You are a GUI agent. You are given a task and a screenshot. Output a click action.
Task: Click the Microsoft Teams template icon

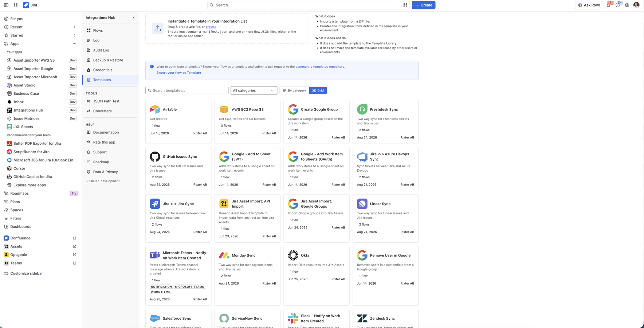pyautogui.click(x=155, y=255)
